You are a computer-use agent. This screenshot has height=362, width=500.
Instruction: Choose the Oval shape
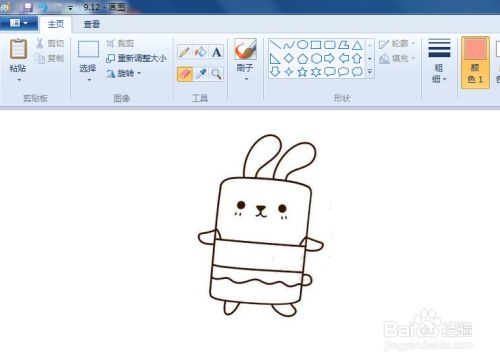point(302,44)
